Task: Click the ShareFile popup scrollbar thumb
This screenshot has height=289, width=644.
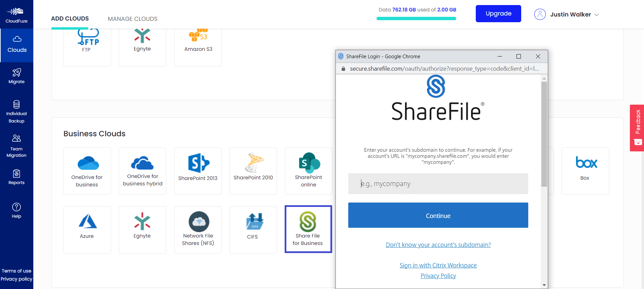Action: point(544,134)
